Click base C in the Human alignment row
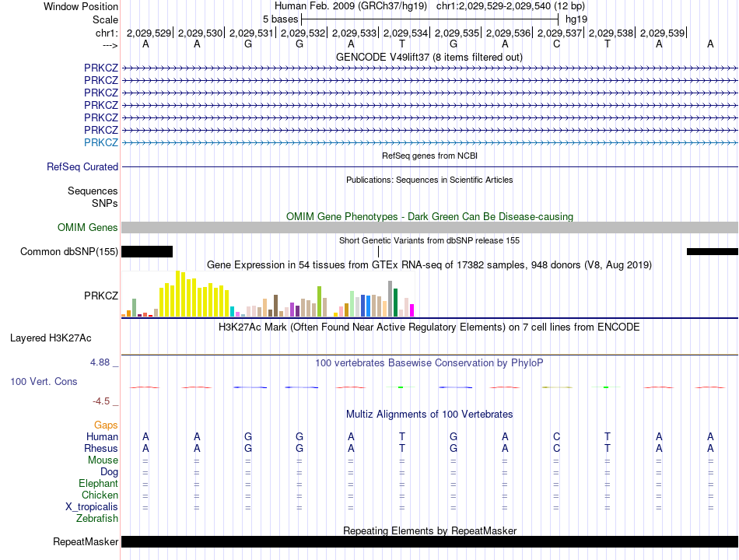 557,436
